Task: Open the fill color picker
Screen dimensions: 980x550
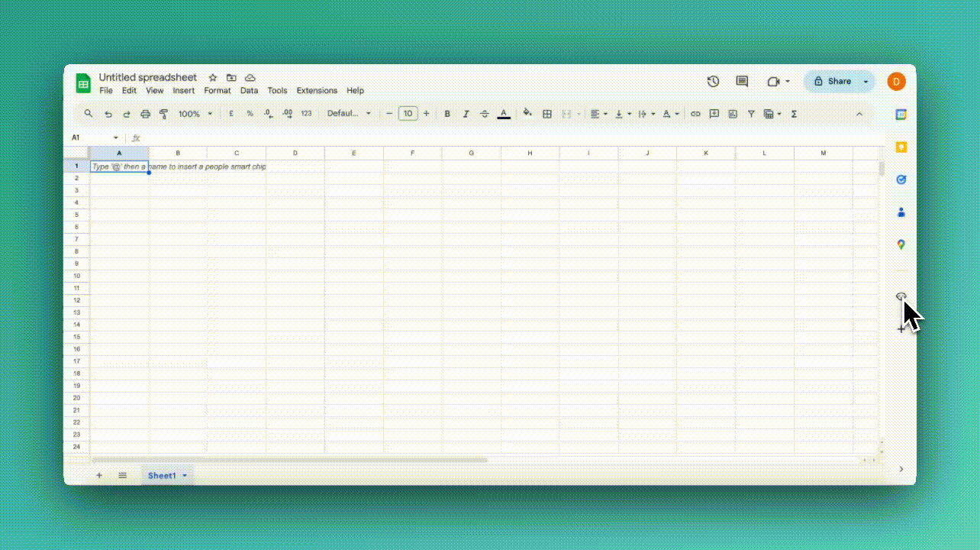Action: point(527,114)
